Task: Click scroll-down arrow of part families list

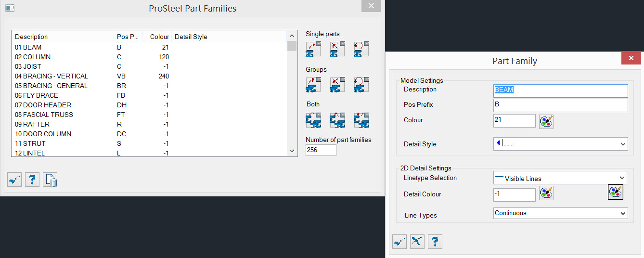Action: point(292,151)
